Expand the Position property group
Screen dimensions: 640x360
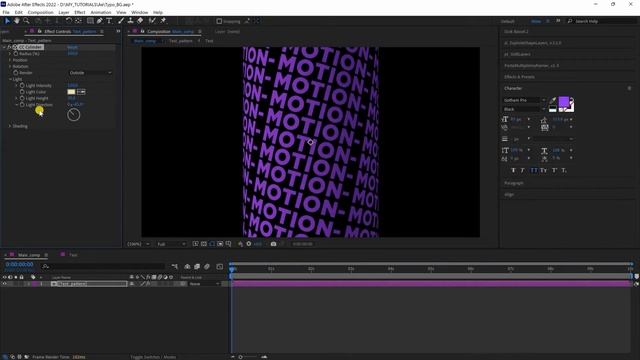click(10, 60)
